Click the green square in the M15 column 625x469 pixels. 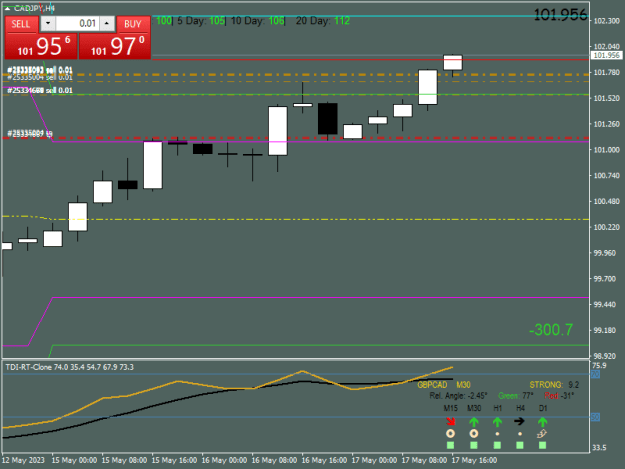(450, 445)
